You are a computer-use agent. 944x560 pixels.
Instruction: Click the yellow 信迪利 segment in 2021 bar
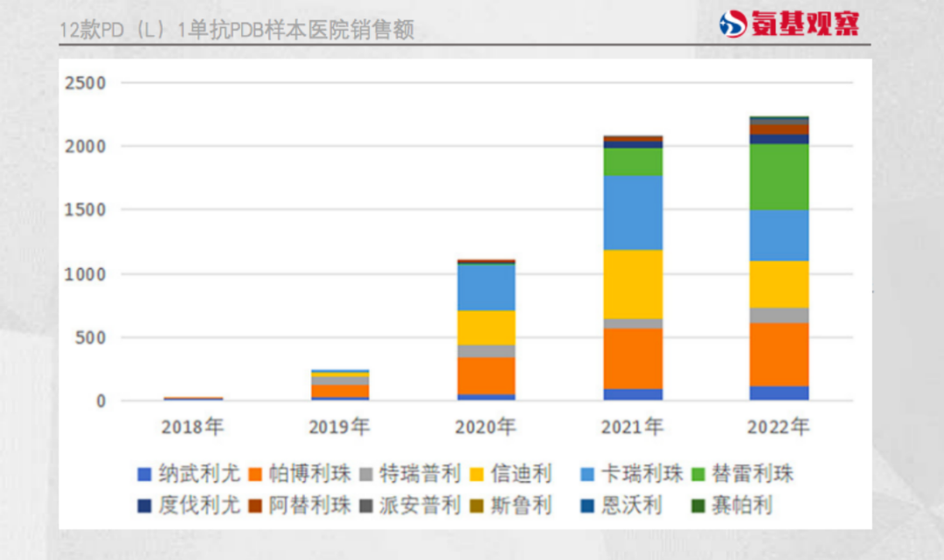(633, 285)
